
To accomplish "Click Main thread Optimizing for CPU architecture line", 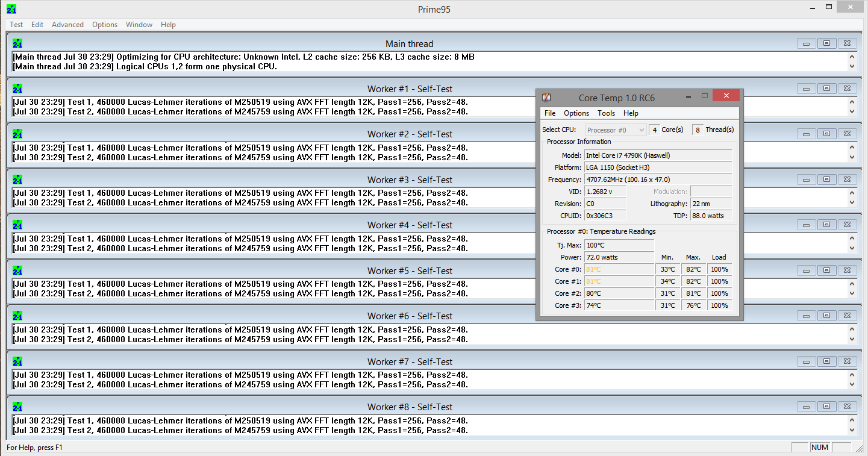I will (243, 57).
